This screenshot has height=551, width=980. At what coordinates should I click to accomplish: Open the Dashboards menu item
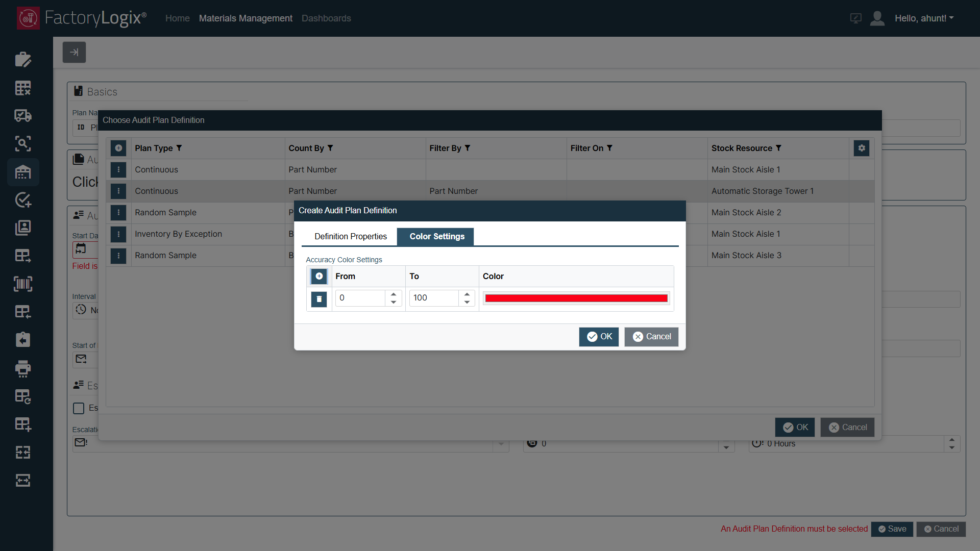coord(326,18)
